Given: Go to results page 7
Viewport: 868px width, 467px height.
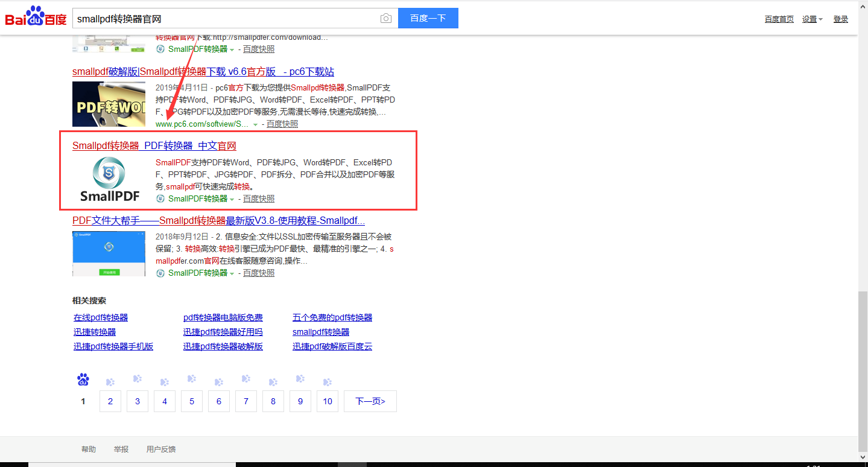Looking at the screenshot, I should [246, 401].
